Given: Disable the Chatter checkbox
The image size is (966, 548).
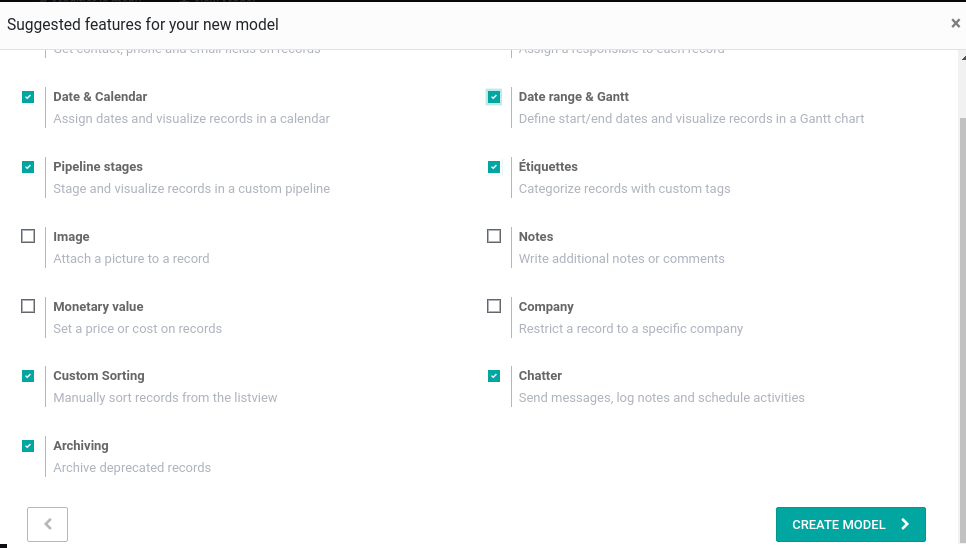Looking at the screenshot, I should (x=494, y=376).
